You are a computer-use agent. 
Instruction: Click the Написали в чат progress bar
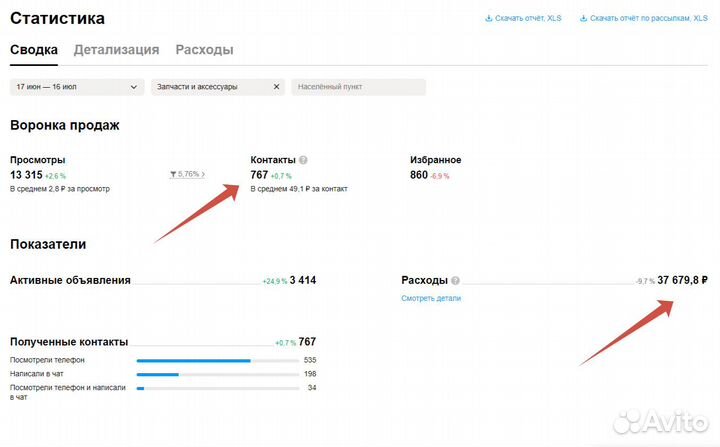pos(218,374)
